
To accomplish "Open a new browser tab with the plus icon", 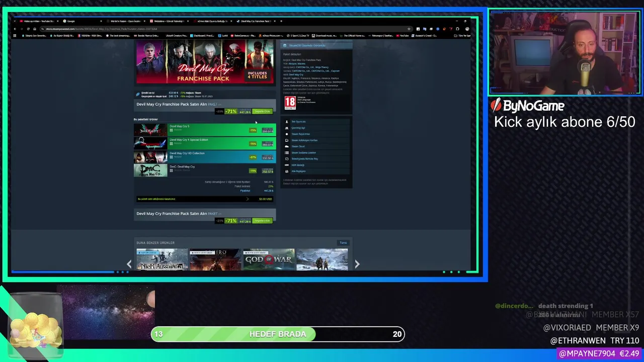I will point(281,21).
